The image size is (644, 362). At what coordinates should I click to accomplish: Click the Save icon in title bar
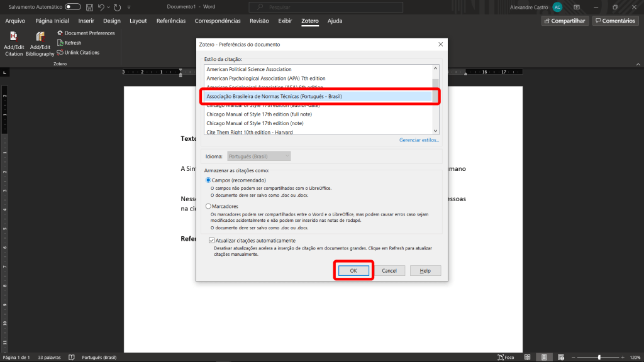tap(89, 7)
